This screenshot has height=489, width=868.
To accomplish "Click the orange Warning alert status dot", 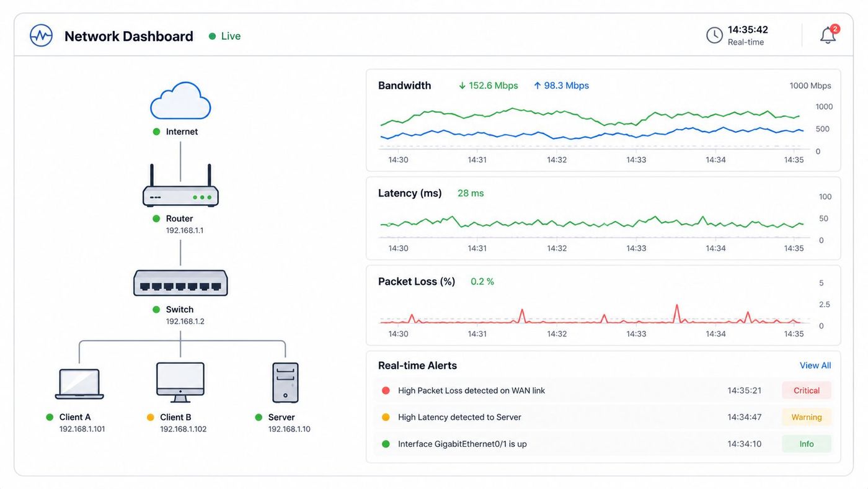I will [x=386, y=417].
